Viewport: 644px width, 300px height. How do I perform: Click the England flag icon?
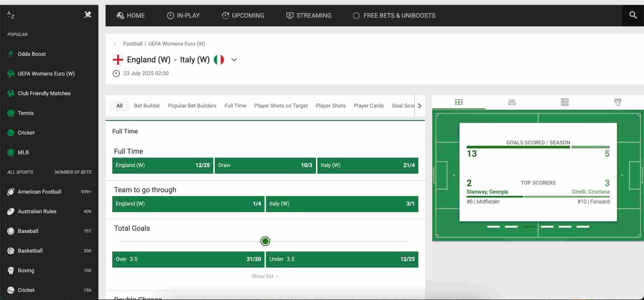pos(118,60)
